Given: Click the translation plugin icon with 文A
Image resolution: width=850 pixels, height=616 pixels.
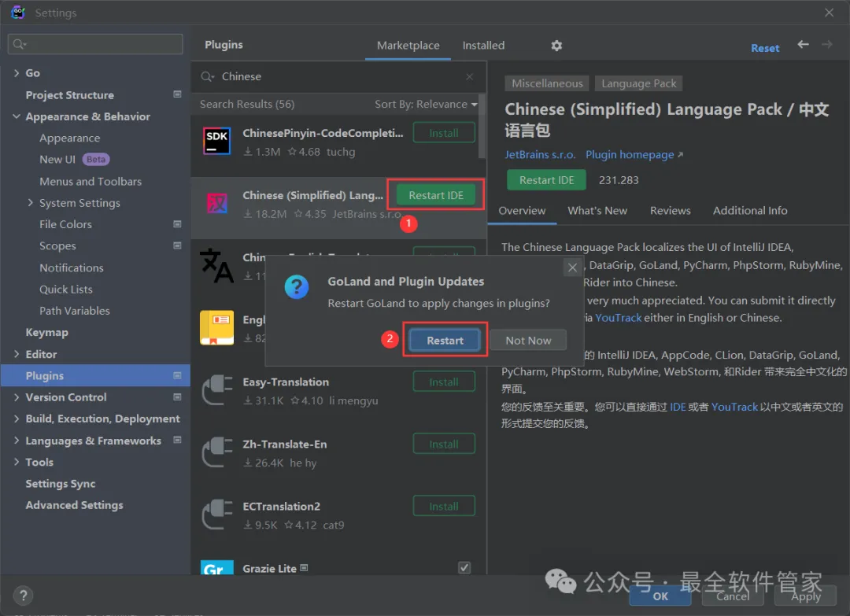Looking at the screenshot, I should coord(217,265).
